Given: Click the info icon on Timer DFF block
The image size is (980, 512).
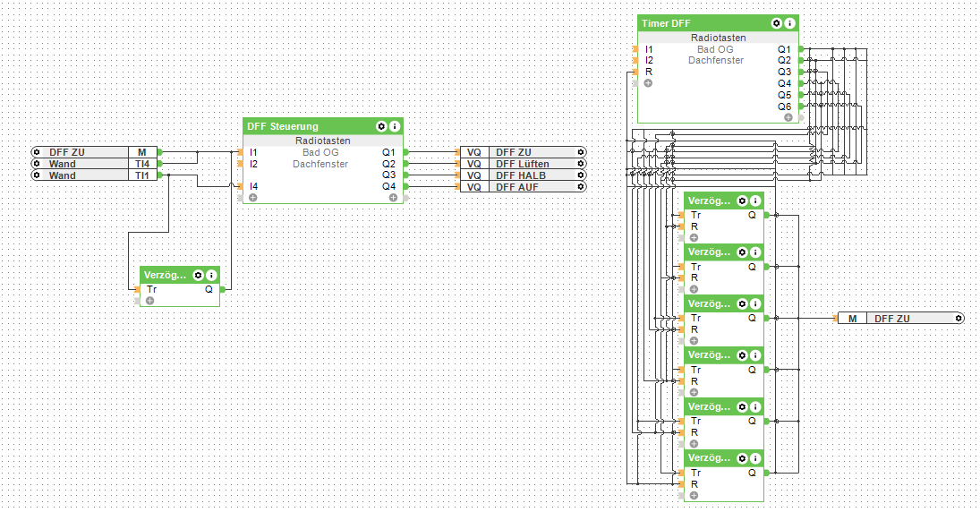Looking at the screenshot, I should click(790, 23).
